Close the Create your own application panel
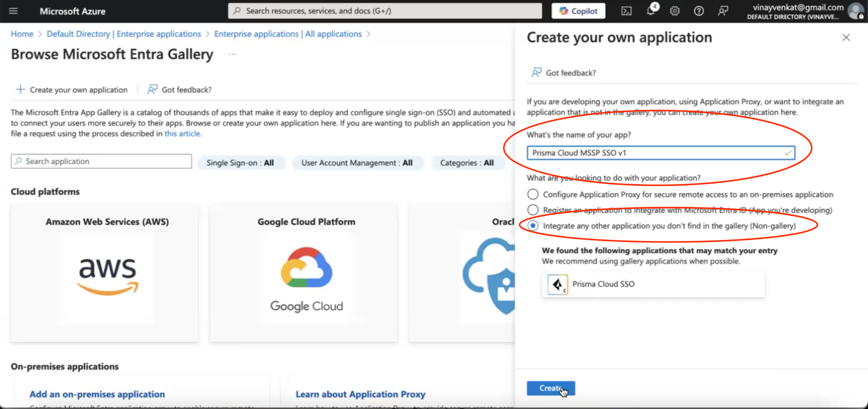868x409 pixels. click(x=846, y=38)
